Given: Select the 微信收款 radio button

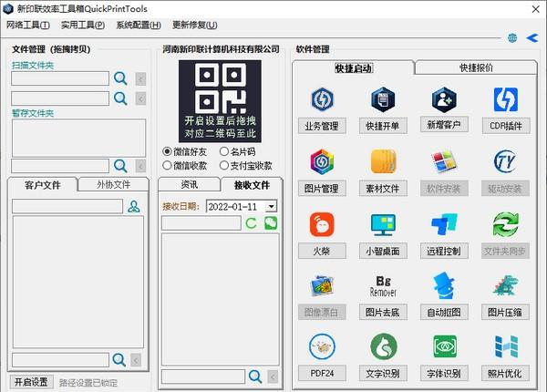Looking at the screenshot, I should (x=167, y=165).
